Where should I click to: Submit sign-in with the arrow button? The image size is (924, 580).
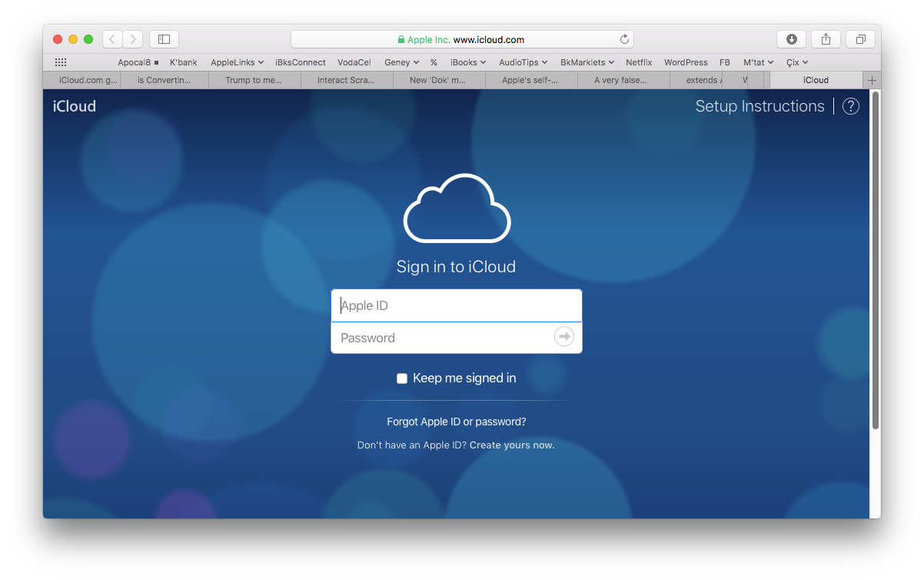tap(564, 337)
